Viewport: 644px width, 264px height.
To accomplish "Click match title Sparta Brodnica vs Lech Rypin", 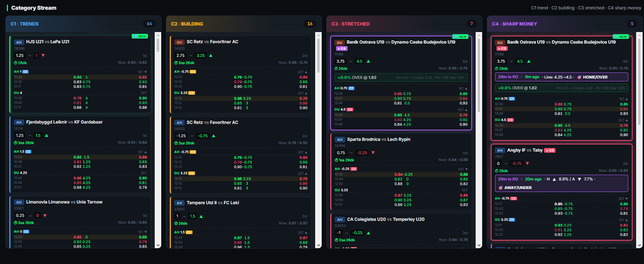I will pyautogui.click(x=379, y=140).
